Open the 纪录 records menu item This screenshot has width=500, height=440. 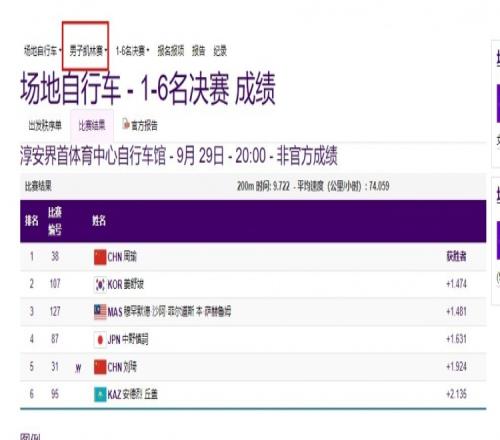click(x=220, y=51)
